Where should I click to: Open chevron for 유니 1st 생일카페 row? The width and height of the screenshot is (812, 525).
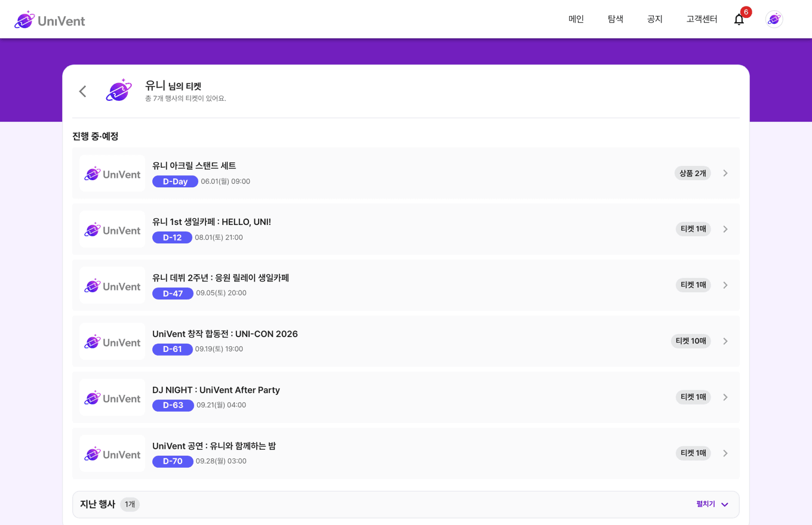click(x=725, y=229)
